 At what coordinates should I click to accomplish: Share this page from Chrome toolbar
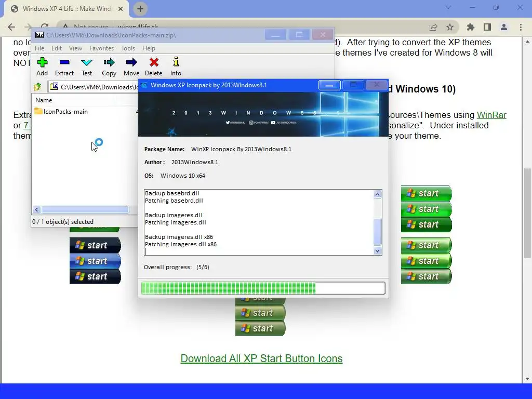coord(433,27)
